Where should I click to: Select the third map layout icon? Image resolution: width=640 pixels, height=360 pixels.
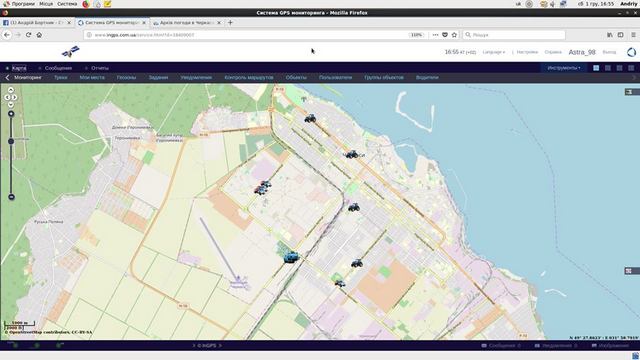point(619,68)
